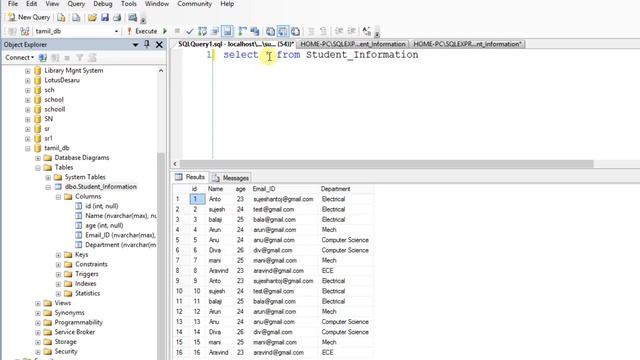The width and height of the screenshot is (640, 360).
Task: Click the query editor scroll-left arrow
Action: tap(175, 164)
